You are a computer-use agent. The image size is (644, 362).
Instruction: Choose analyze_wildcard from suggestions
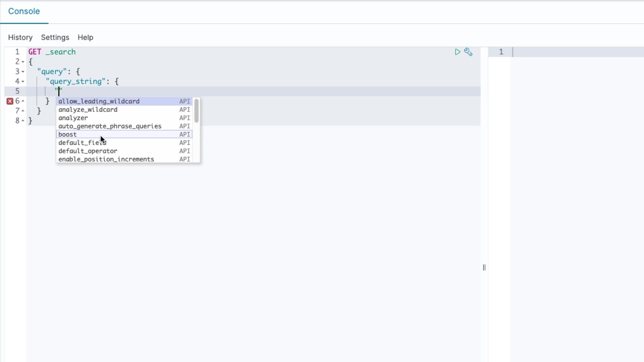tap(88, 110)
